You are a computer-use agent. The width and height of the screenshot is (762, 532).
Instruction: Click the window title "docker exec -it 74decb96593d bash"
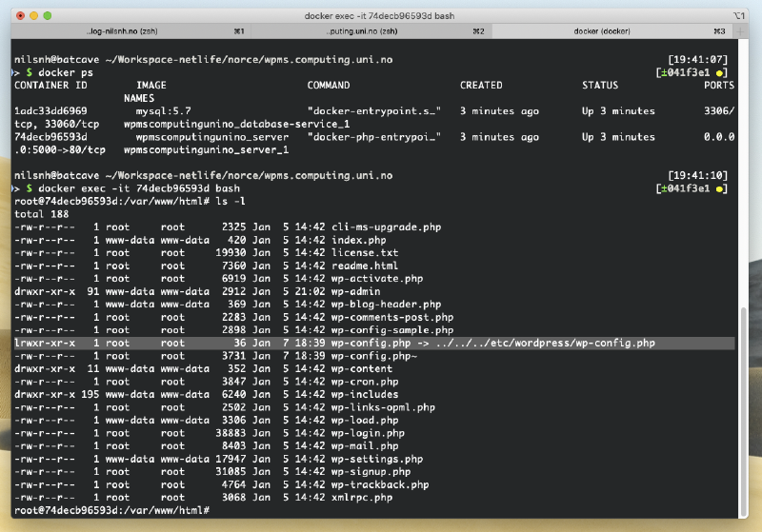(x=379, y=16)
